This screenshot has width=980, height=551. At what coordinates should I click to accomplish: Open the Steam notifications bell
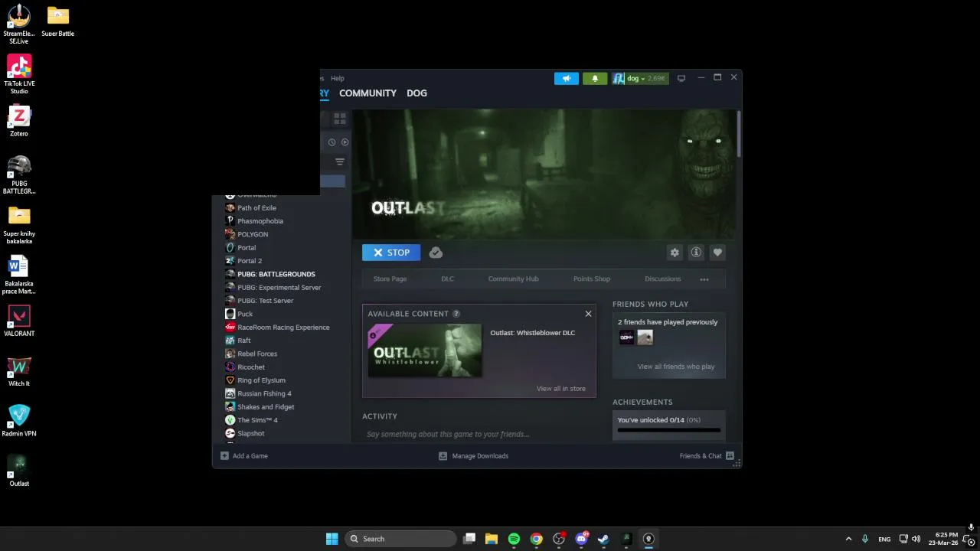click(595, 78)
